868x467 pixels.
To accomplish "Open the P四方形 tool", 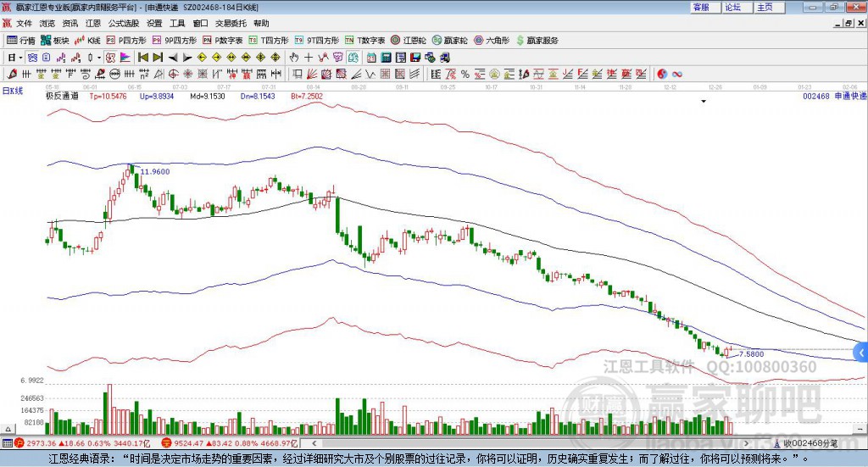I will (126, 41).
